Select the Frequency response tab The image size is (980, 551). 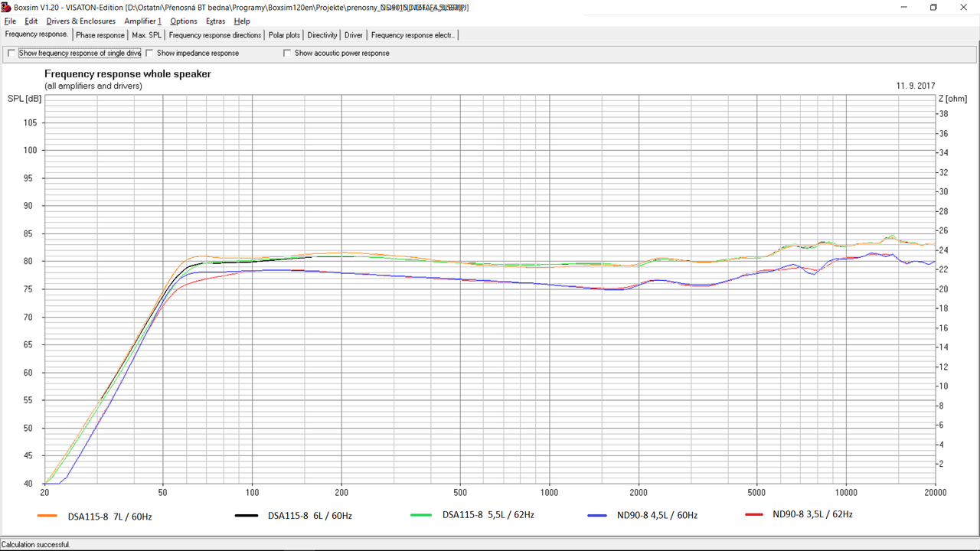tap(37, 34)
